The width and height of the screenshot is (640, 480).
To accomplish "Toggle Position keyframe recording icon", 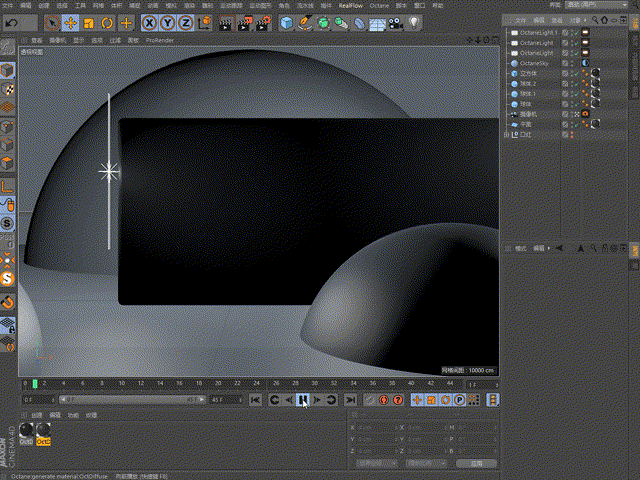I will click(417, 400).
